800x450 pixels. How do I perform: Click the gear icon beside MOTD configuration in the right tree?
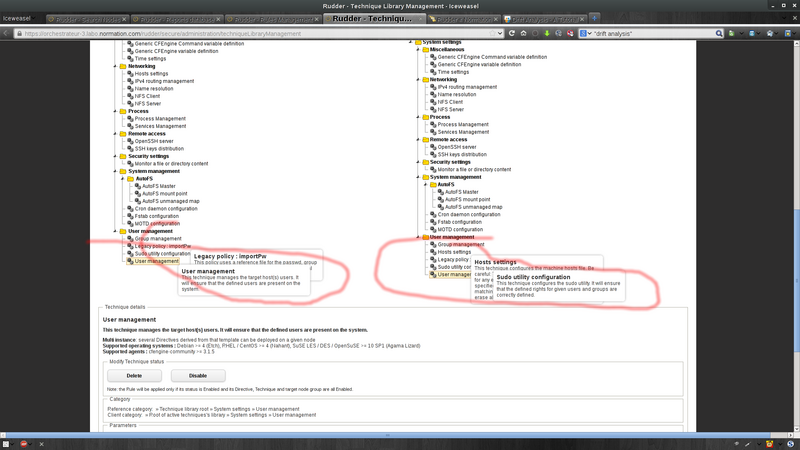[x=433, y=229]
